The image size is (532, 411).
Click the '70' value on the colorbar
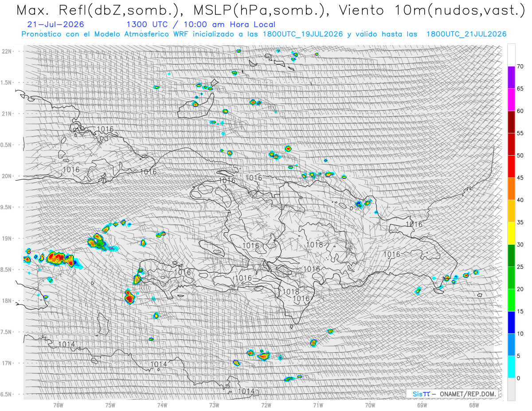pos(520,67)
